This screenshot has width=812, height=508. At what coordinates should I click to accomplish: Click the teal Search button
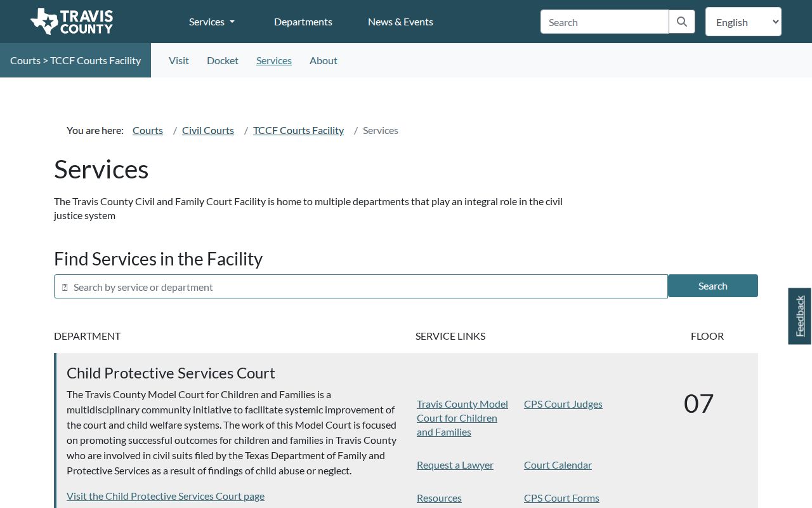pyautogui.click(x=713, y=286)
